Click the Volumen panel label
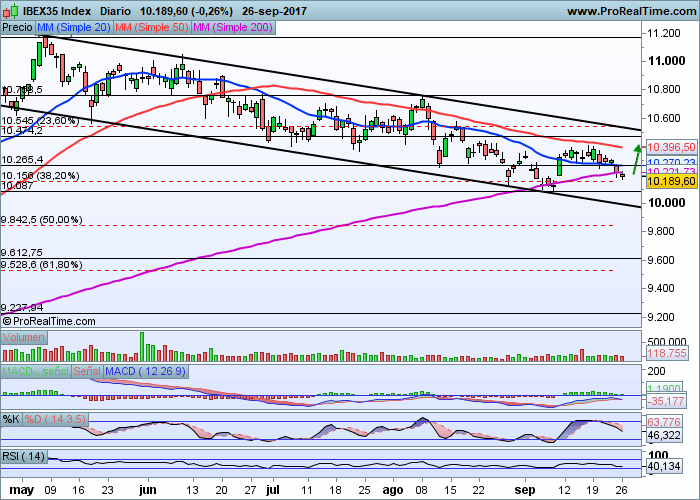Viewport: 700px width, 500px height. (24, 337)
